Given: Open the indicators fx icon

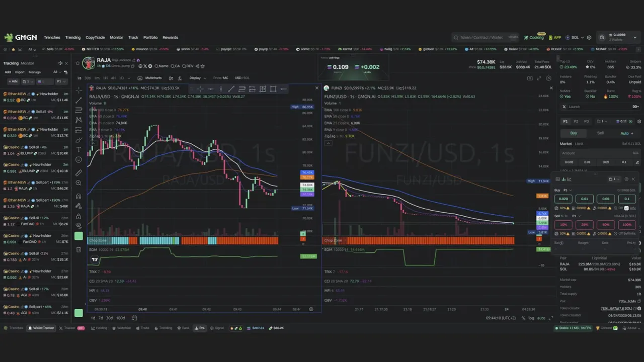Looking at the screenshot, I should pyautogui.click(x=180, y=78).
